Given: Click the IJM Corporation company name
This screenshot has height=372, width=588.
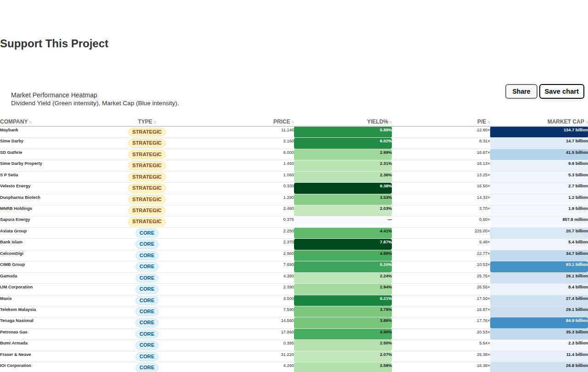Looking at the screenshot, I should click(x=17, y=287).
